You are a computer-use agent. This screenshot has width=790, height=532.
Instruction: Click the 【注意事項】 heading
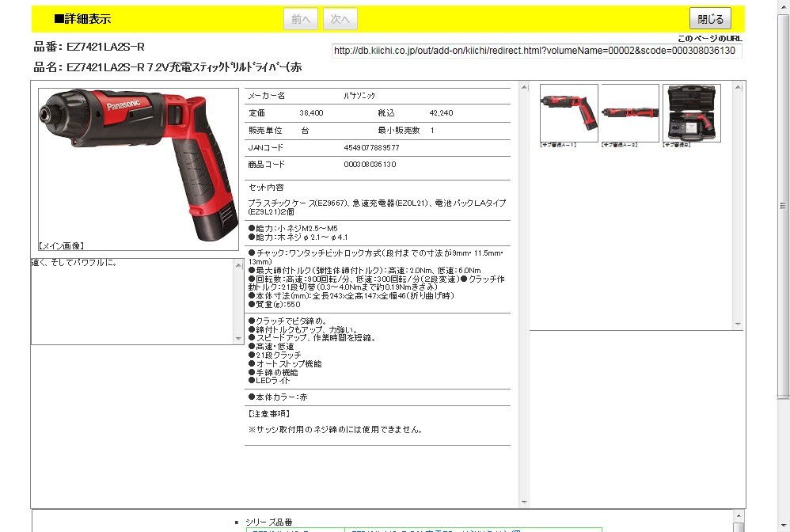(x=268, y=413)
